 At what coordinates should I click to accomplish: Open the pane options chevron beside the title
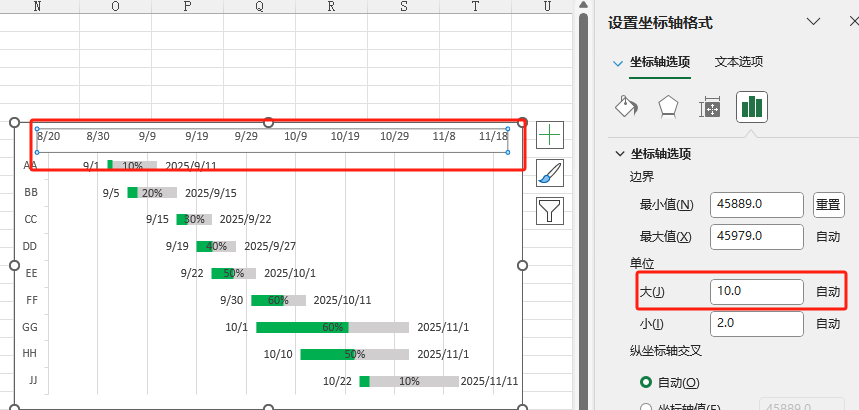[814, 21]
